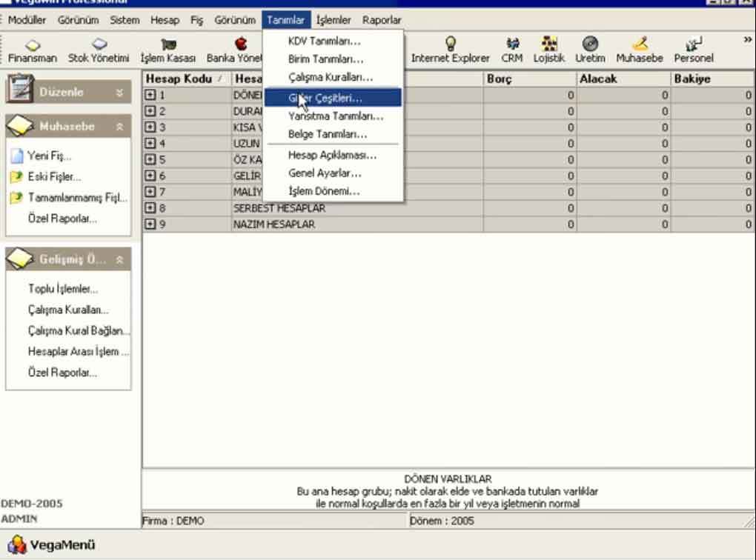Open Özel Raporlar in the Gelişmiş panel
756x560 pixels.
[x=63, y=373]
